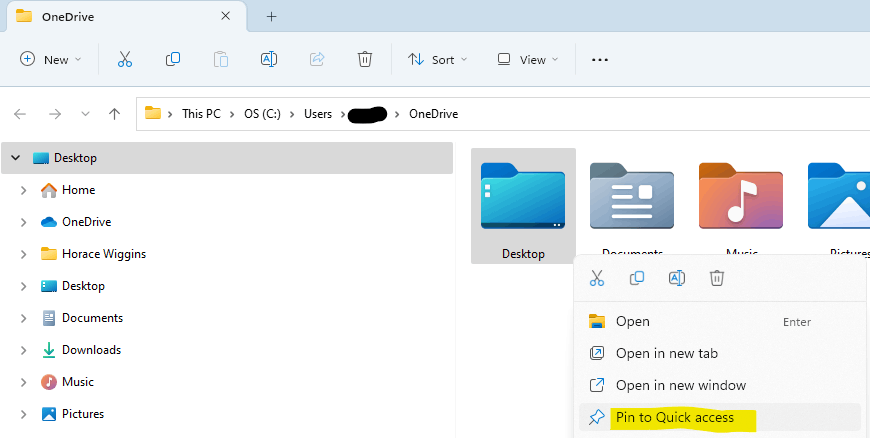The height and width of the screenshot is (438, 870).
Task: Click the Cut icon in the toolbar
Action: (125, 59)
